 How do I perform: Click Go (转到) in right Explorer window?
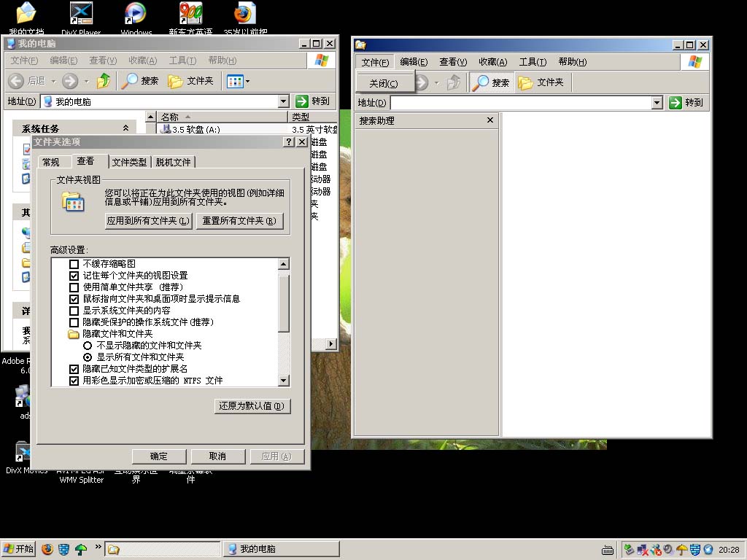[686, 102]
